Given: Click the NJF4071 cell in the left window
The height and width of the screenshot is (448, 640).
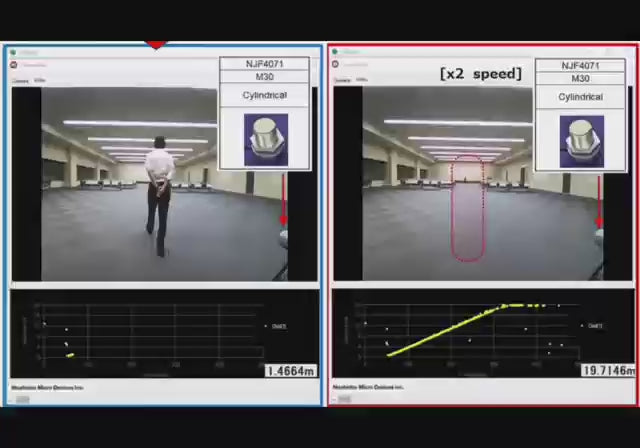Looking at the screenshot, I should click(264, 64).
